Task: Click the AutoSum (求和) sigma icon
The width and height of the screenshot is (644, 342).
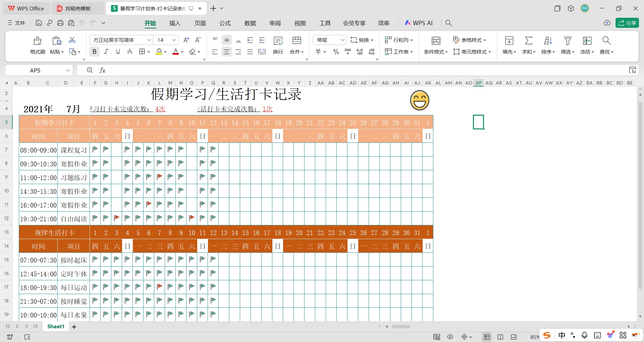Action: 529,41
